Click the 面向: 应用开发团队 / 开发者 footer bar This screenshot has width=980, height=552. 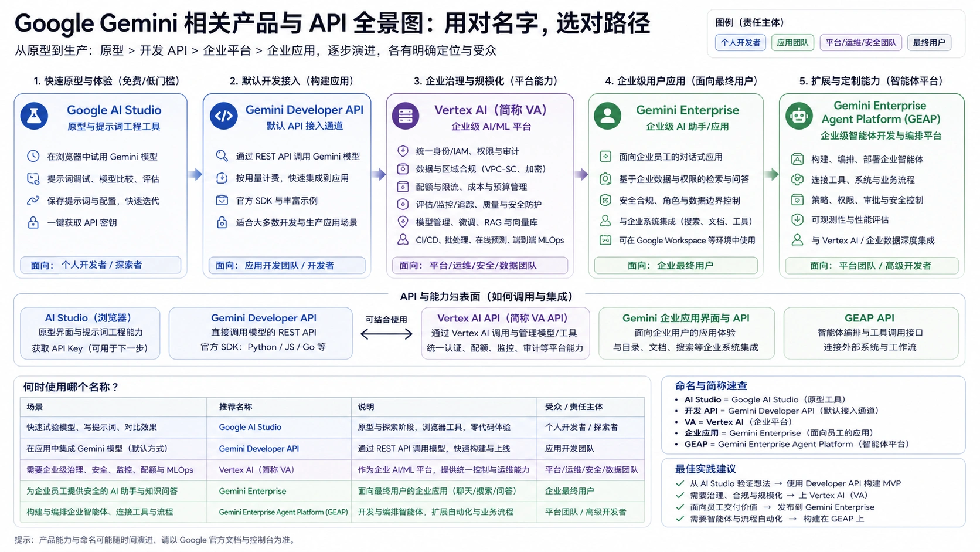coord(287,265)
